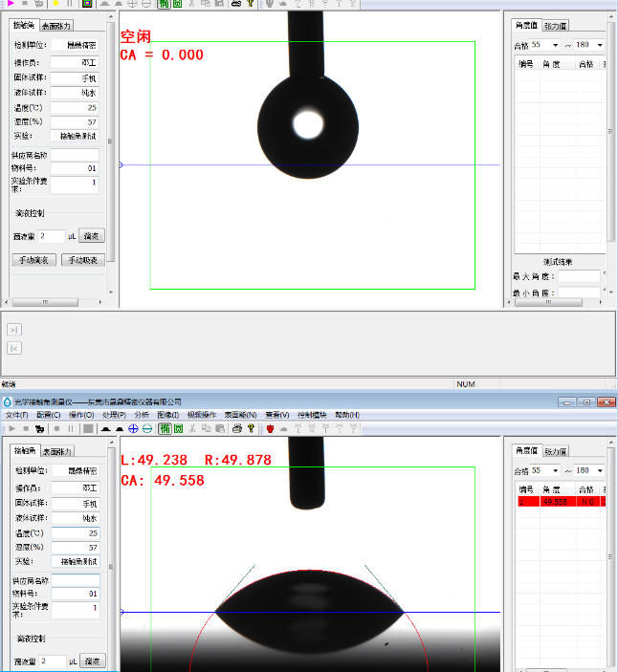Open the 180 dropdown in the lower window
This screenshot has width=618, height=672.
pos(600,470)
